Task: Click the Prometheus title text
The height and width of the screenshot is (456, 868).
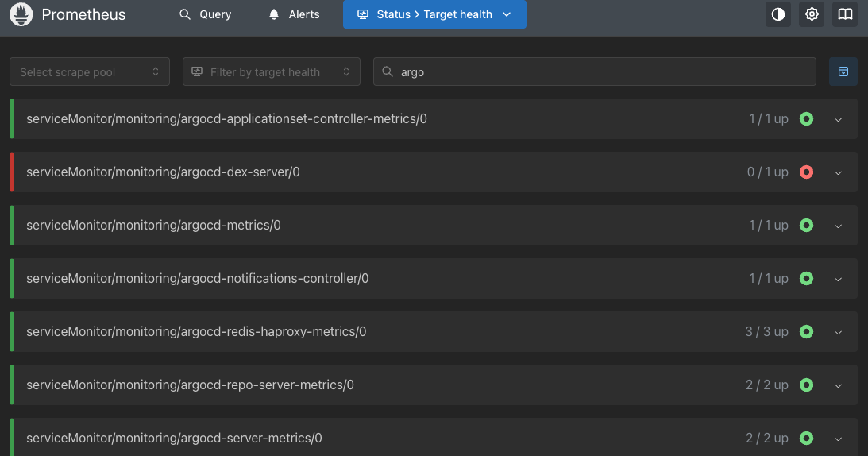Action: 83,14
